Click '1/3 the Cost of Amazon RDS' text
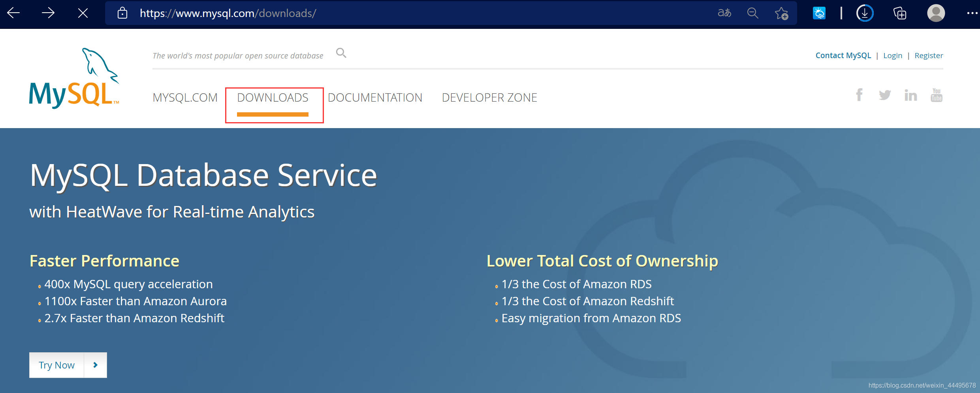 click(576, 284)
